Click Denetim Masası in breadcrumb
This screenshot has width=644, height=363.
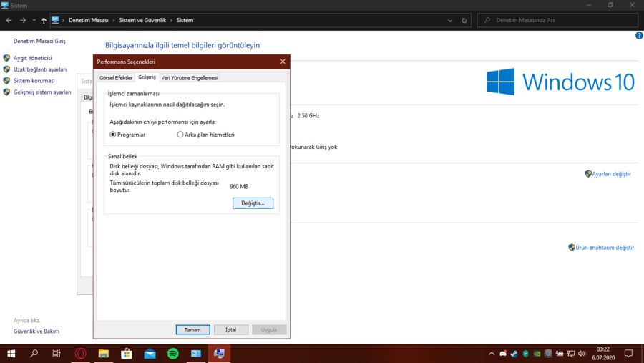pos(88,20)
